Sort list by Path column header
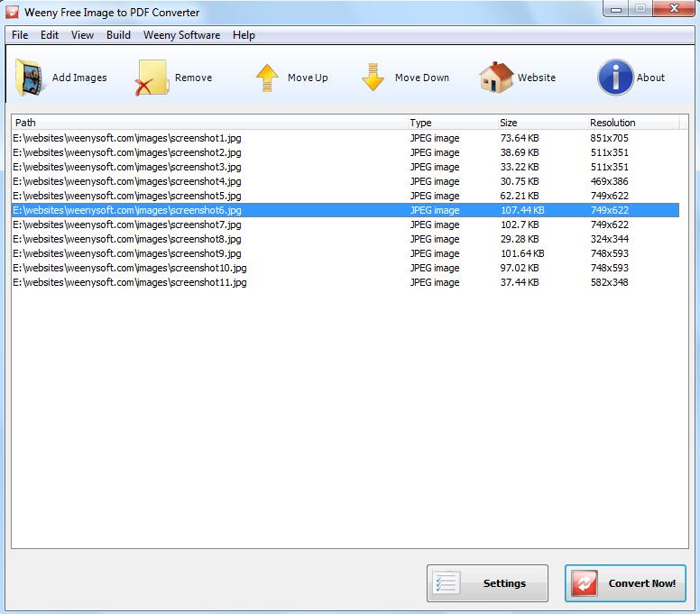Image resolution: width=700 pixels, height=614 pixels. [207, 123]
